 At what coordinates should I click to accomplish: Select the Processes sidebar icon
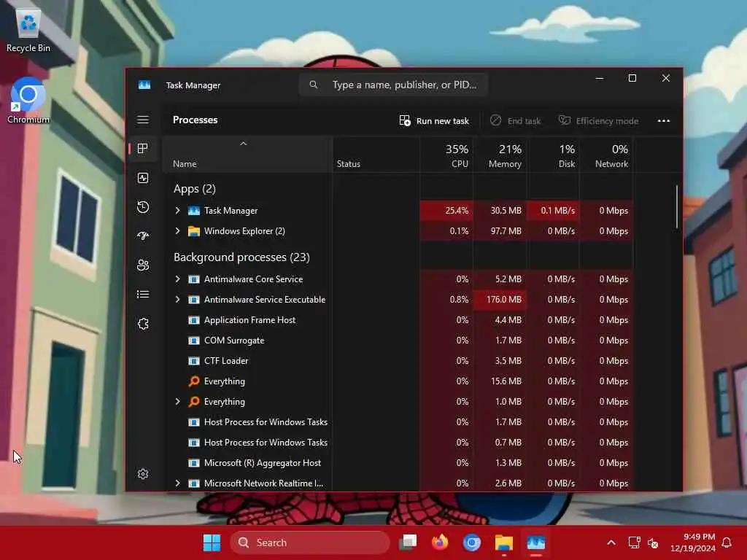(x=143, y=149)
